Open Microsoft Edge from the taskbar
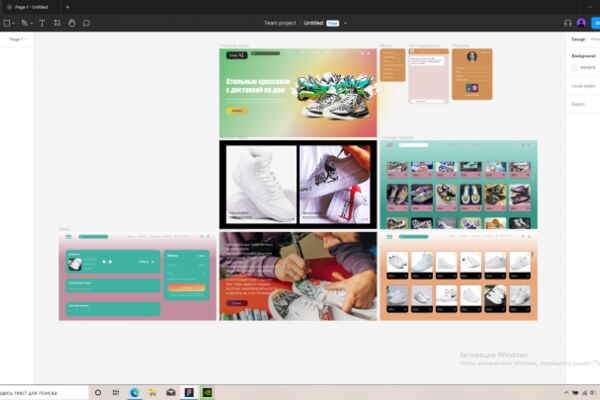Viewport: 600px width, 400px height. click(134, 392)
